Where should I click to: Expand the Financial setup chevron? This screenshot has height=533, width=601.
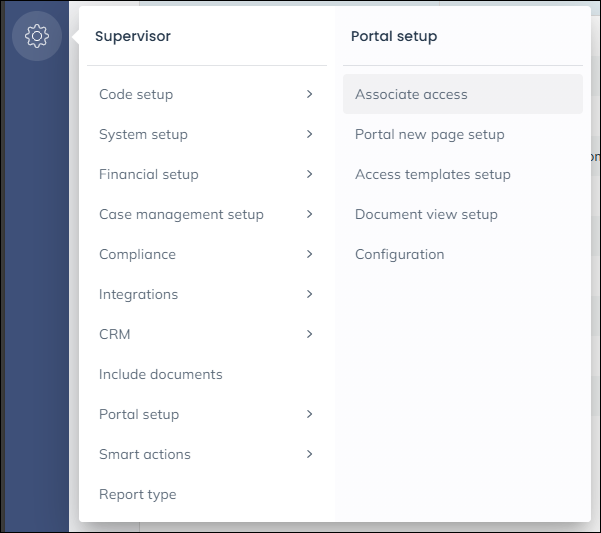point(310,174)
